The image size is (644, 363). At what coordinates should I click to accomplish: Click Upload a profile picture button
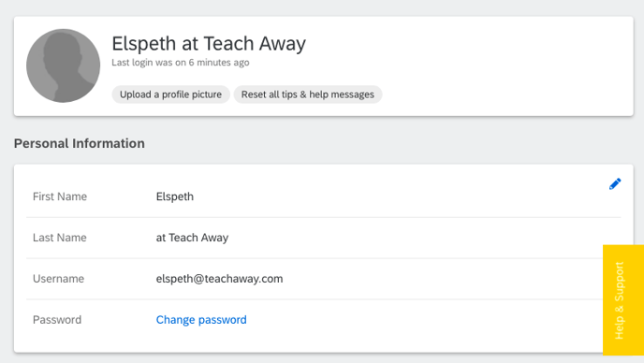(x=171, y=94)
